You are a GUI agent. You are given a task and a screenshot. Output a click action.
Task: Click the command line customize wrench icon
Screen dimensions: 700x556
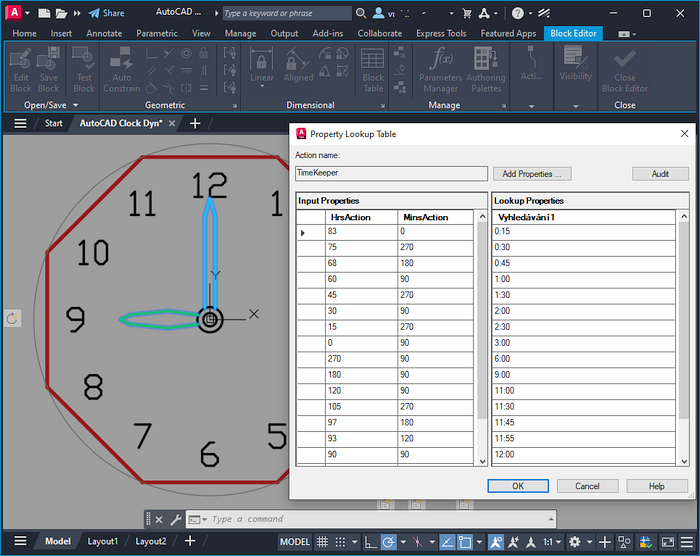pos(176,519)
